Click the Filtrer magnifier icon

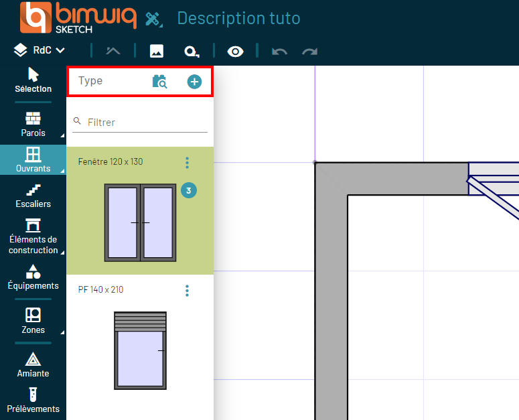77,121
